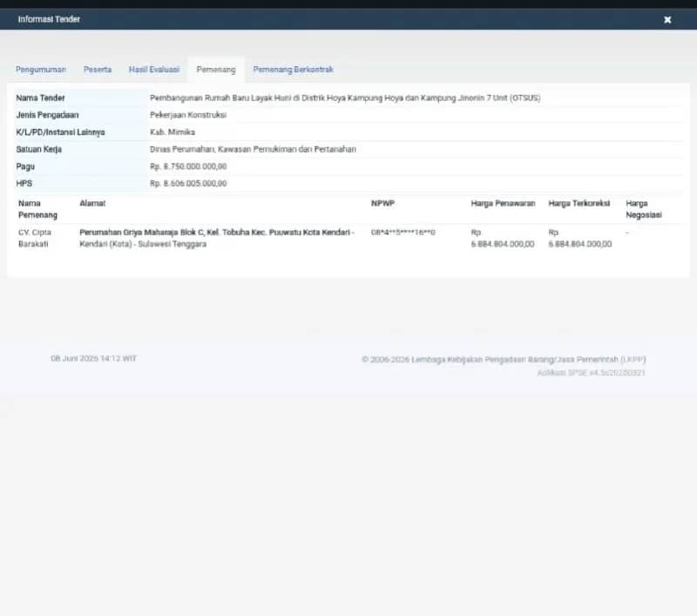Click the Kab. Mimika value
Image resolution: width=697 pixels, height=616 pixels.
[x=173, y=132]
